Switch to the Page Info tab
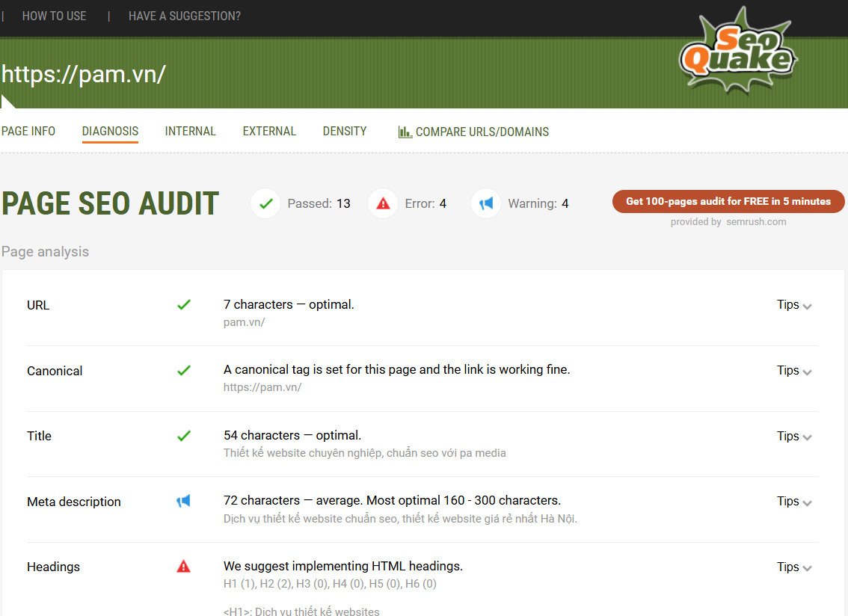The image size is (848, 616). tap(28, 132)
